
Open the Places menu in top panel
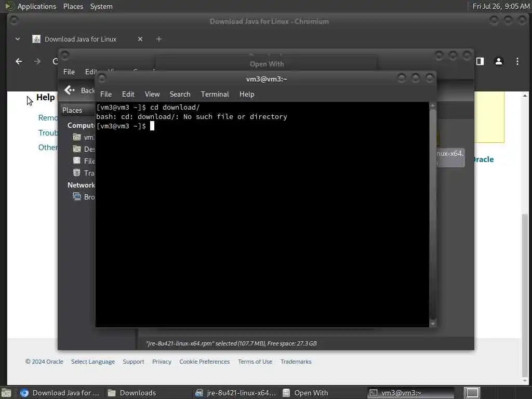[x=73, y=6]
